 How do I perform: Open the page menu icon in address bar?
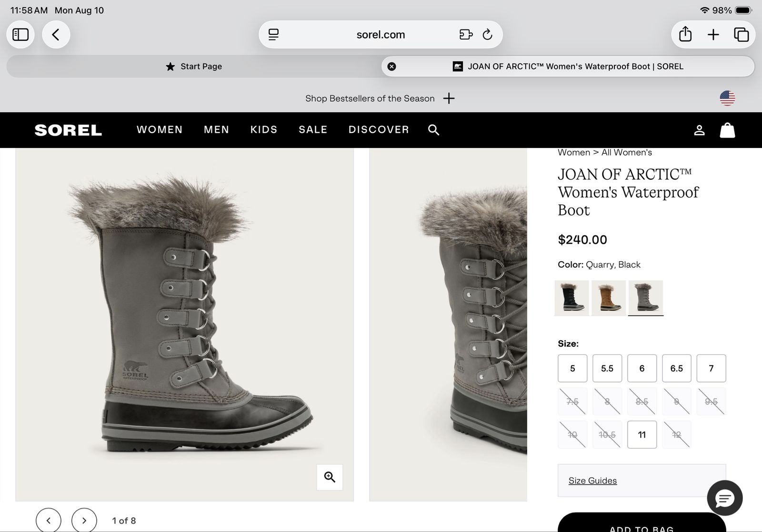[273, 34]
